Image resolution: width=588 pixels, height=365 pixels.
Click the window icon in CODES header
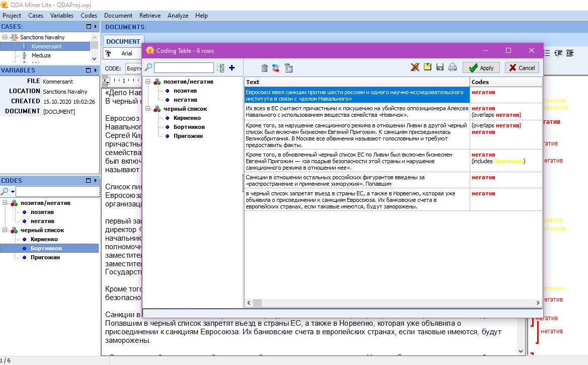tap(89, 180)
